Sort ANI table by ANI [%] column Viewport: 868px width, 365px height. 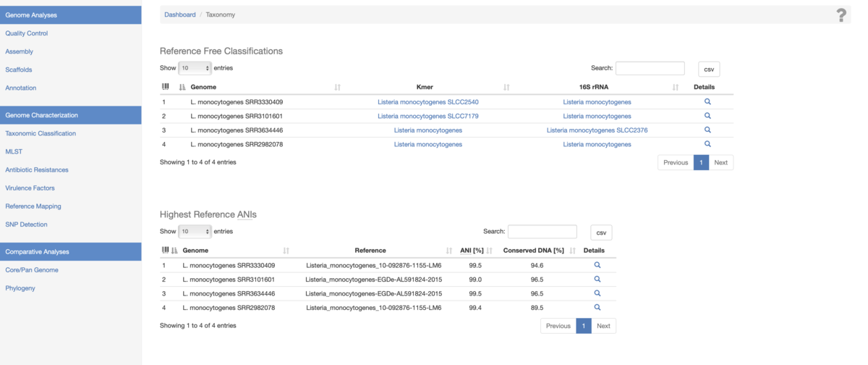click(472, 251)
